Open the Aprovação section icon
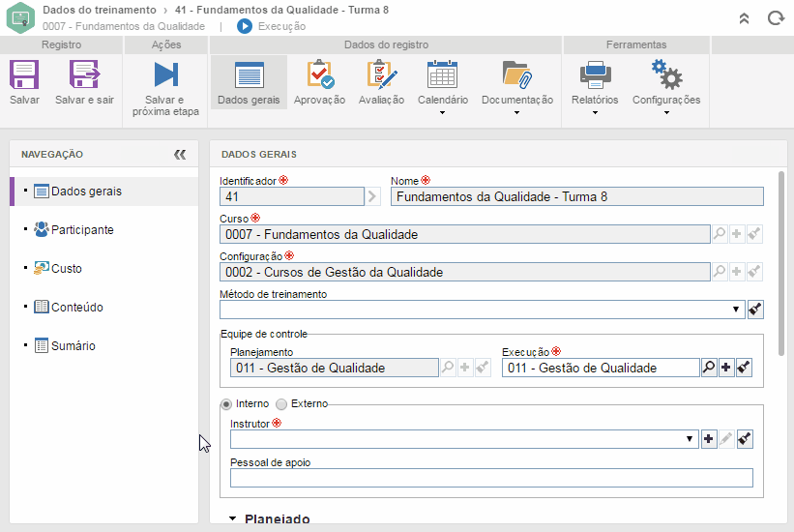The height and width of the screenshot is (532, 794). (x=319, y=76)
